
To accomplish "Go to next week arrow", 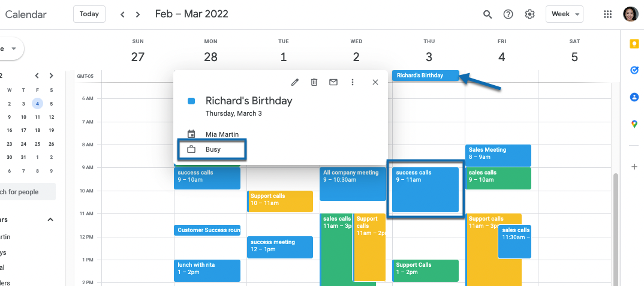I will pyautogui.click(x=139, y=14).
